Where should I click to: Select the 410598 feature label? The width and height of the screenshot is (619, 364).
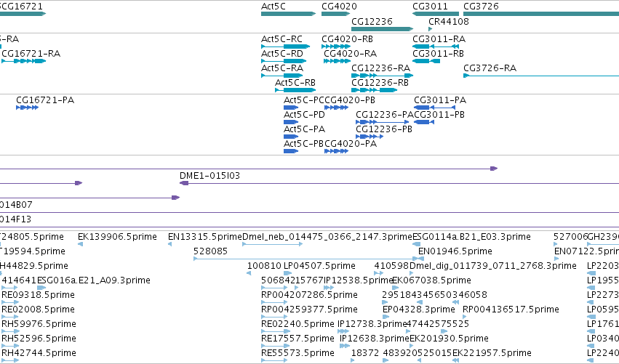[x=391, y=266]
